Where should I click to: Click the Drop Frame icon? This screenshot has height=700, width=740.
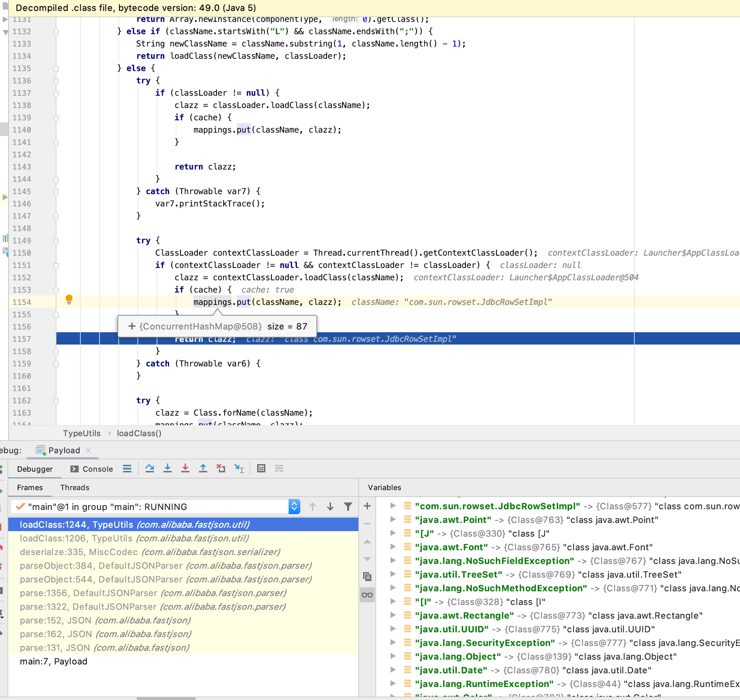click(x=221, y=468)
